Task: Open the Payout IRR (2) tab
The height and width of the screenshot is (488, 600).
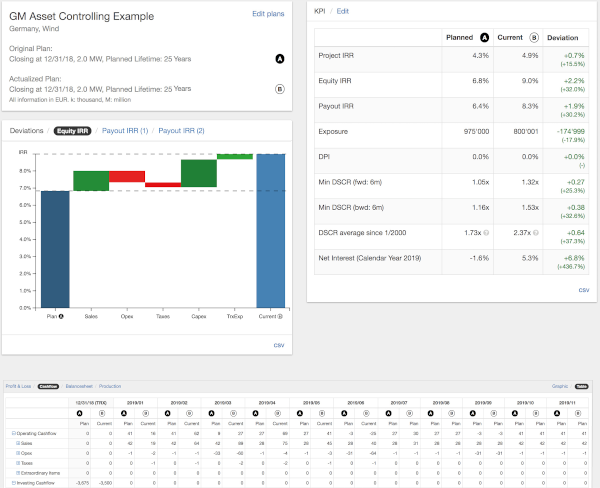Action: click(181, 131)
